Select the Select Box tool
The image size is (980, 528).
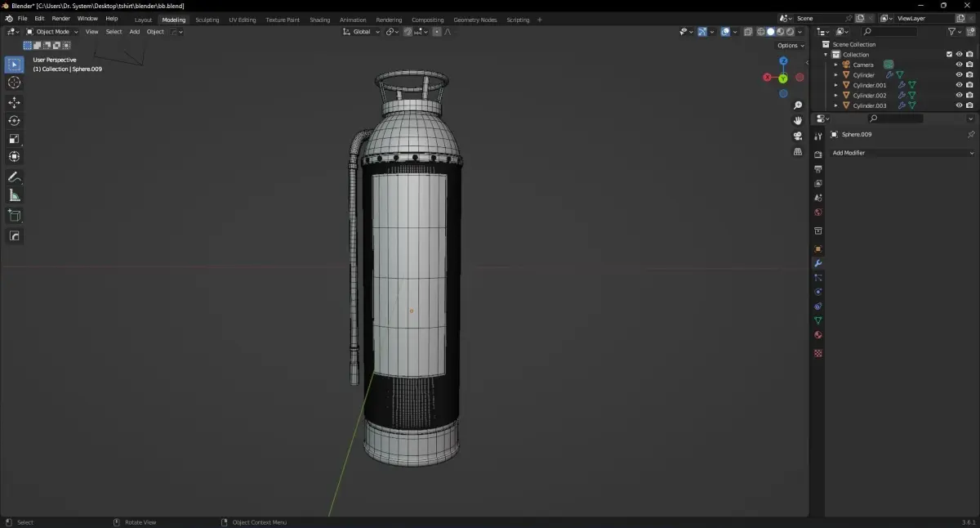(14, 65)
